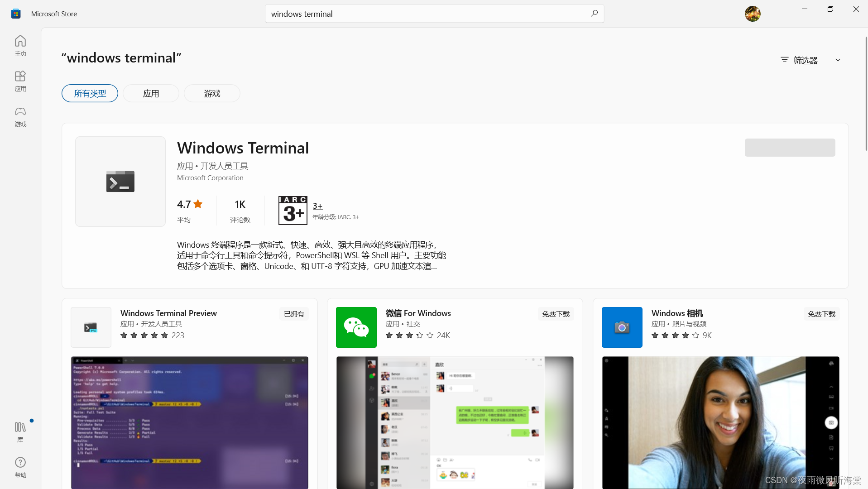This screenshot has height=489, width=868.
Task: Click the search box with windows terminal
Action: (x=435, y=14)
